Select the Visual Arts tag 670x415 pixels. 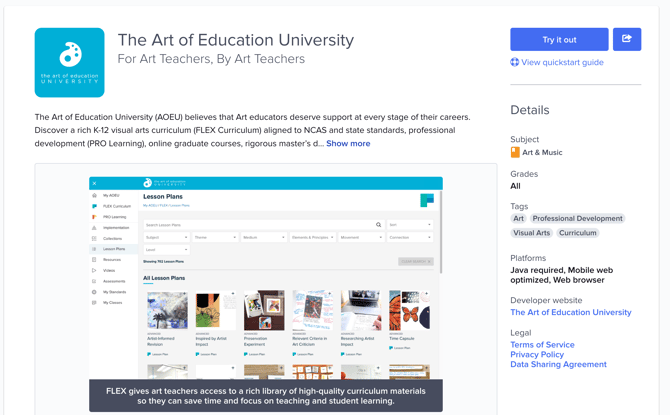[531, 233]
